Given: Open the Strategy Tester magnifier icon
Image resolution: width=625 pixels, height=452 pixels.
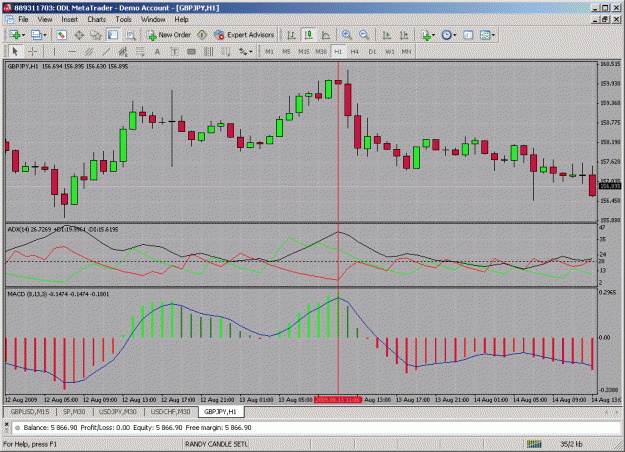Looking at the screenshot, I should [130, 35].
